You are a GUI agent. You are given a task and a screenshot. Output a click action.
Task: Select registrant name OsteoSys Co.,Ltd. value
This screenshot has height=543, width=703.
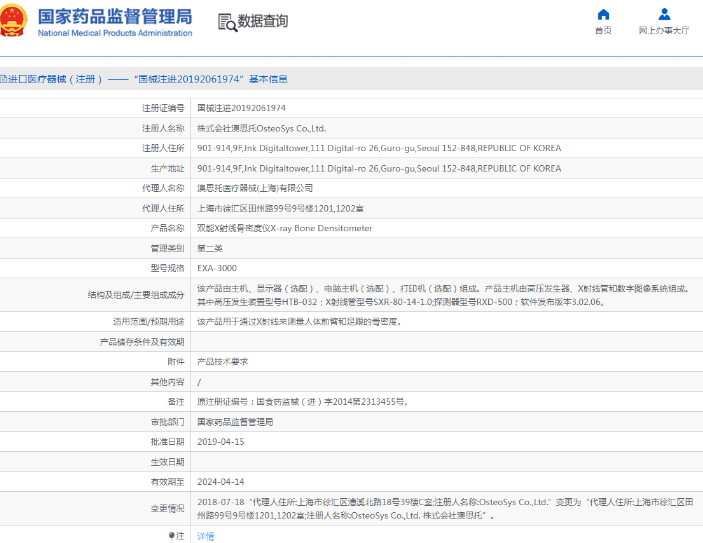(262, 128)
